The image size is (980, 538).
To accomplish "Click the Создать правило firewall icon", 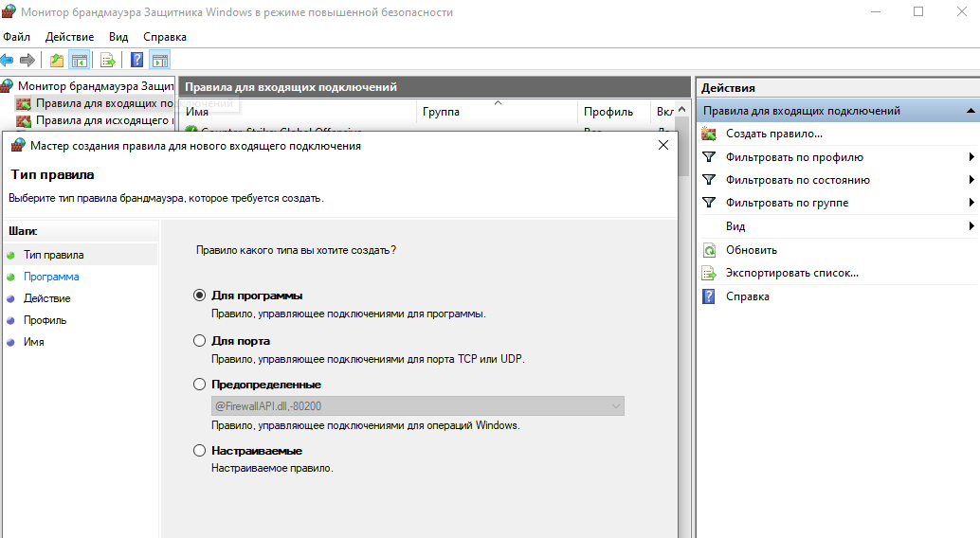I will (x=709, y=134).
